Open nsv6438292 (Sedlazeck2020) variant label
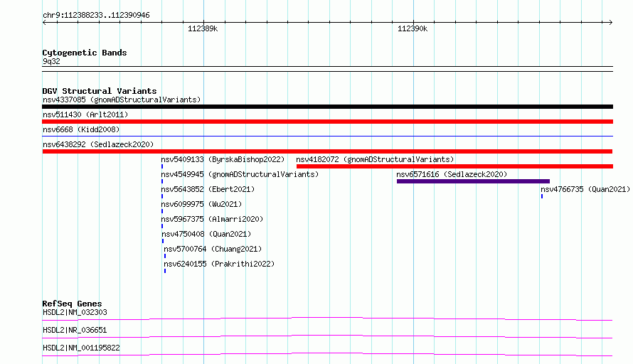This screenshot has width=633, height=364. coord(98,144)
